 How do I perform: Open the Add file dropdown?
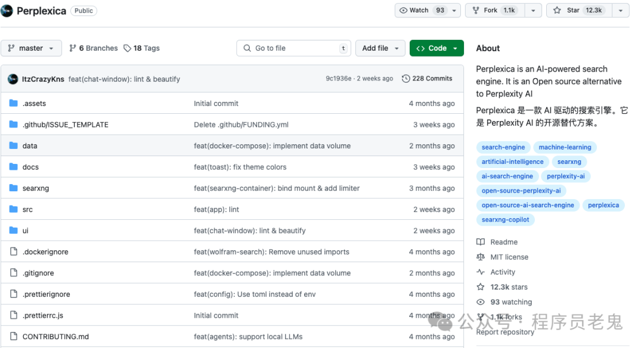point(380,48)
